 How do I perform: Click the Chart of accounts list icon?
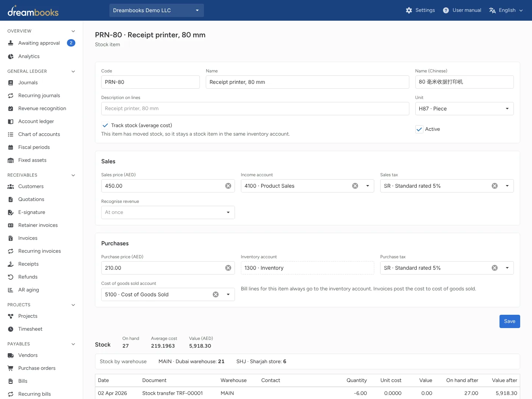coord(11,134)
